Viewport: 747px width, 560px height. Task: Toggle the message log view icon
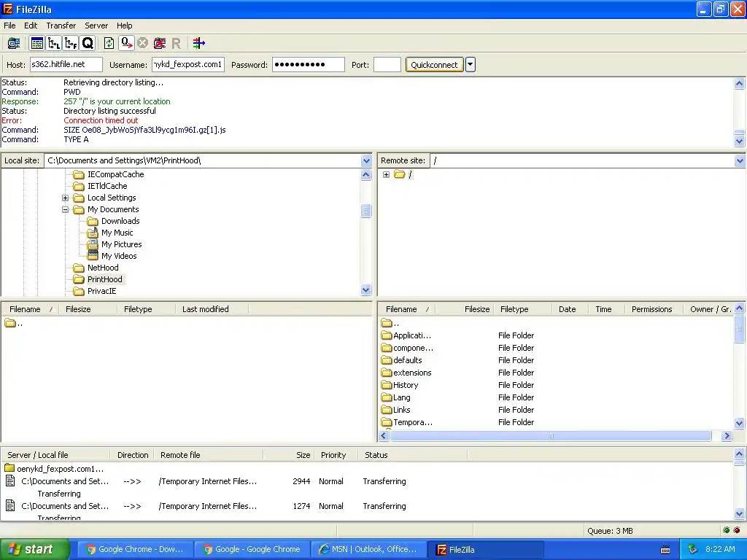[36, 43]
